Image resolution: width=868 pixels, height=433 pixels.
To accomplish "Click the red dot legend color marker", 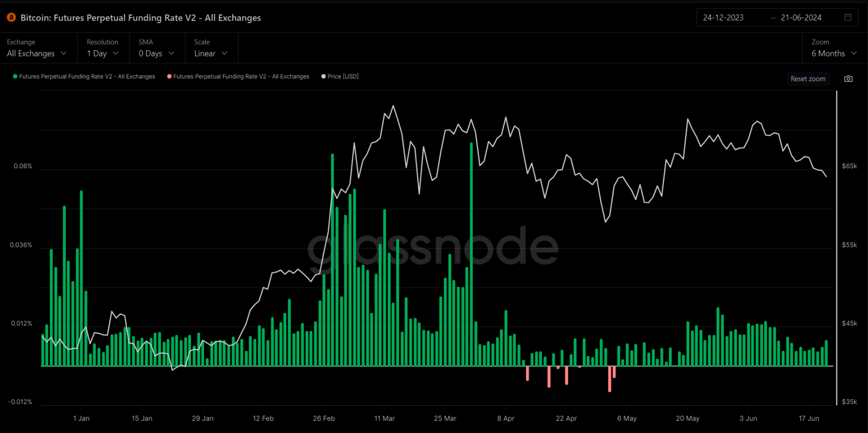I will pyautogui.click(x=169, y=77).
